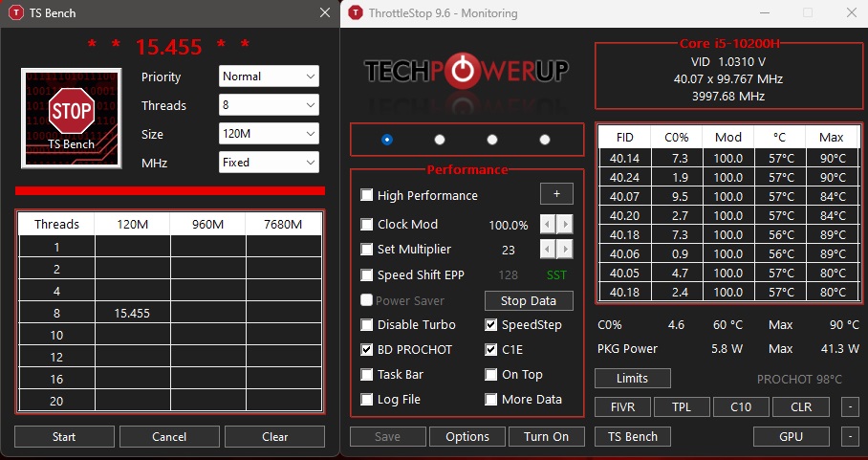Open the TPL settings
The height and width of the screenshot is (460, 868).
pyautogui.click(x=682, y=406)
